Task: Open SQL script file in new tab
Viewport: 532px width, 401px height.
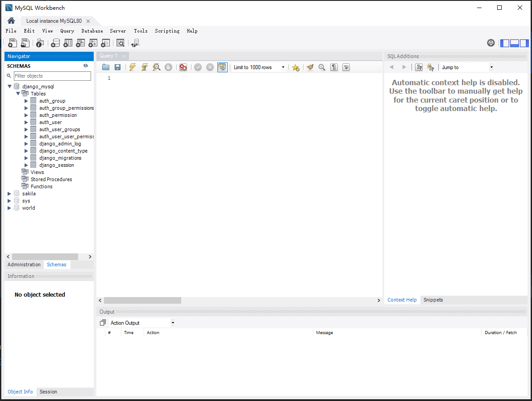Action: point(25,43)
